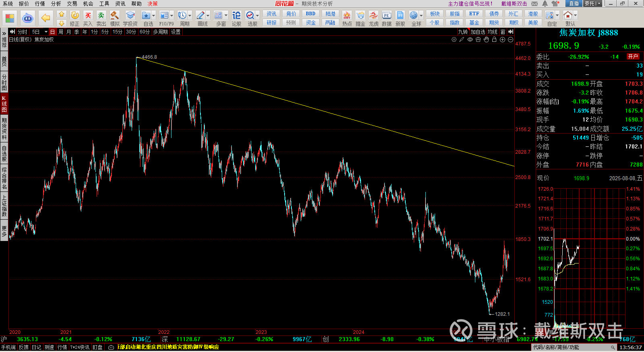
Task: Open the red 决策 menu
Action: pos(153,4)
